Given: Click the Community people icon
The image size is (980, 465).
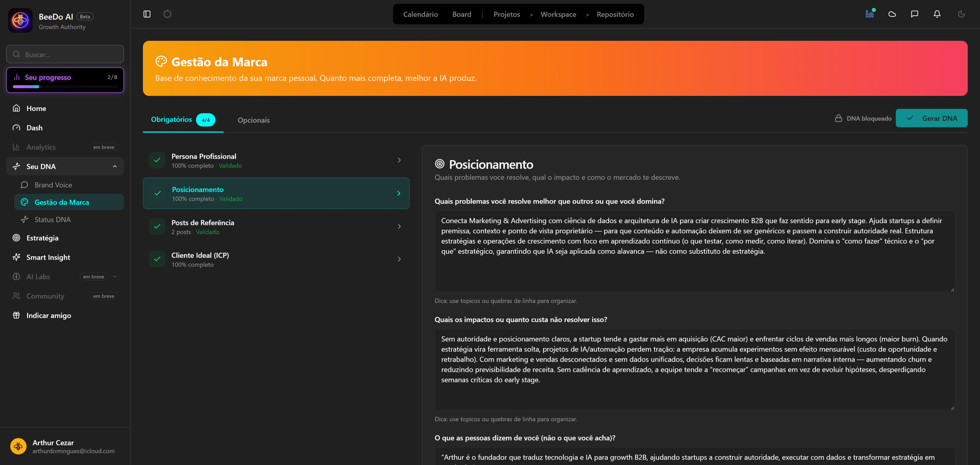Looking at the screenshot, I should pyautogui.click(x=16, y=296).
